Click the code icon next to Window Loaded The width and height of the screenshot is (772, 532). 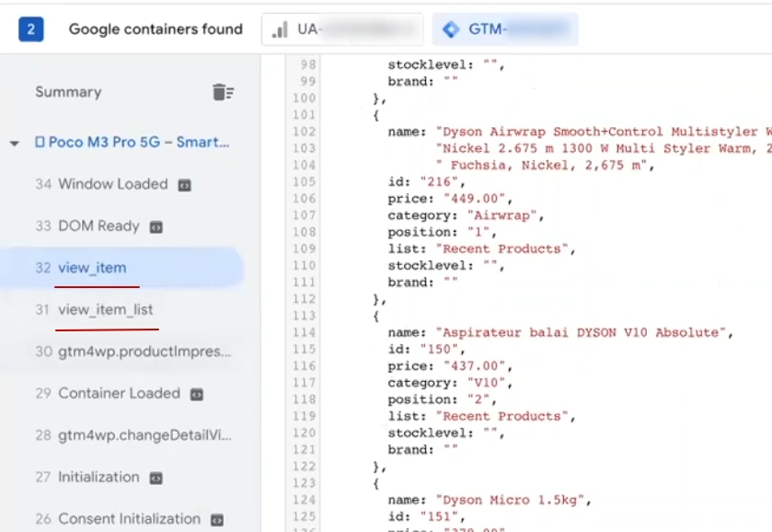[x=185, y=185]
